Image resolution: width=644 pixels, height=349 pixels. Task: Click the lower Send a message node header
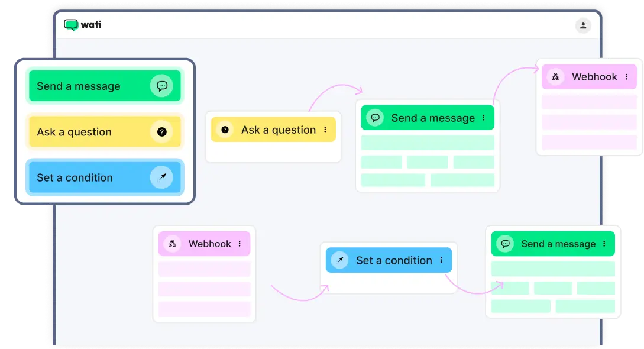point(553,244)
